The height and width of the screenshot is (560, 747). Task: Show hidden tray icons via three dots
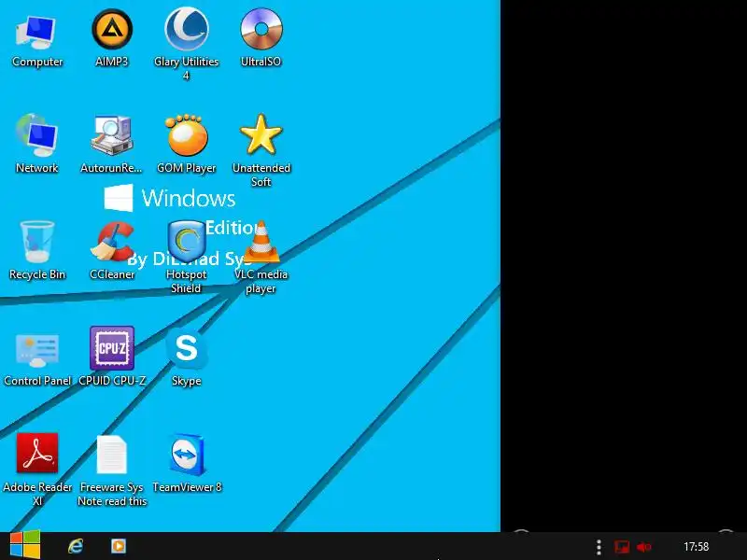point(599,547)
